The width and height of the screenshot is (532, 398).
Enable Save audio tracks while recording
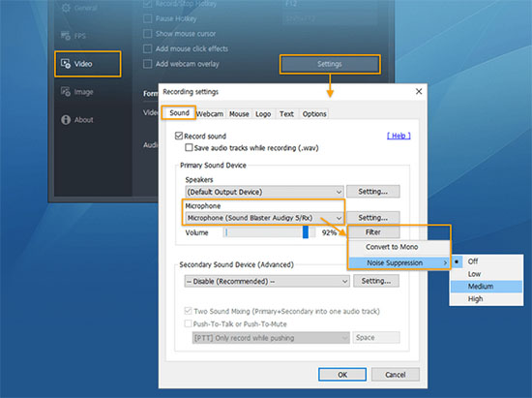(x=189, y=148)
